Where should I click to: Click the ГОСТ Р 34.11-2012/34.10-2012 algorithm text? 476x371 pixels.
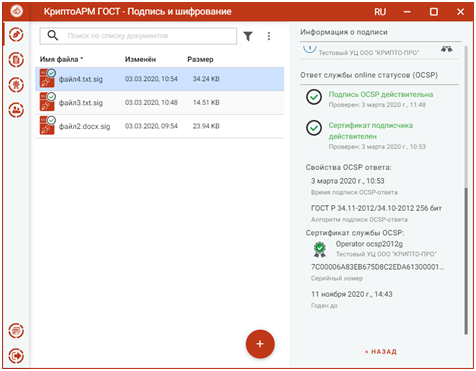pyautogui.click(x=376, y=208)
